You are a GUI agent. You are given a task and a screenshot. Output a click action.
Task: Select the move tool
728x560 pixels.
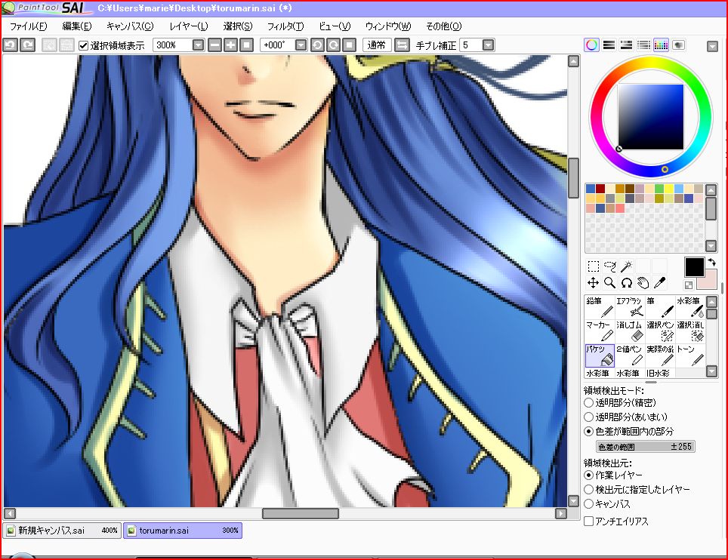[x=593, y=282]
